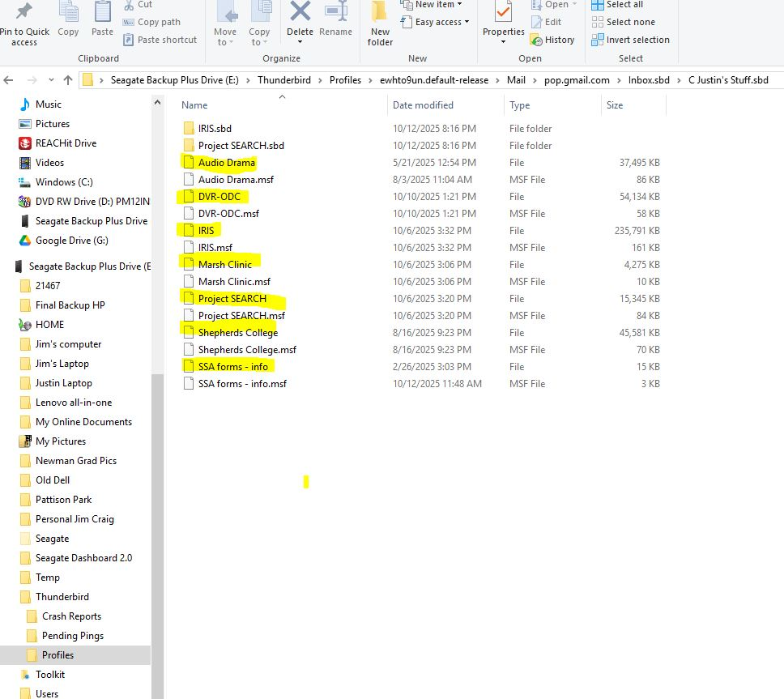784x699 pixels.
Task: Click the Forward navigation arrow
Action: tap(32, 80)
